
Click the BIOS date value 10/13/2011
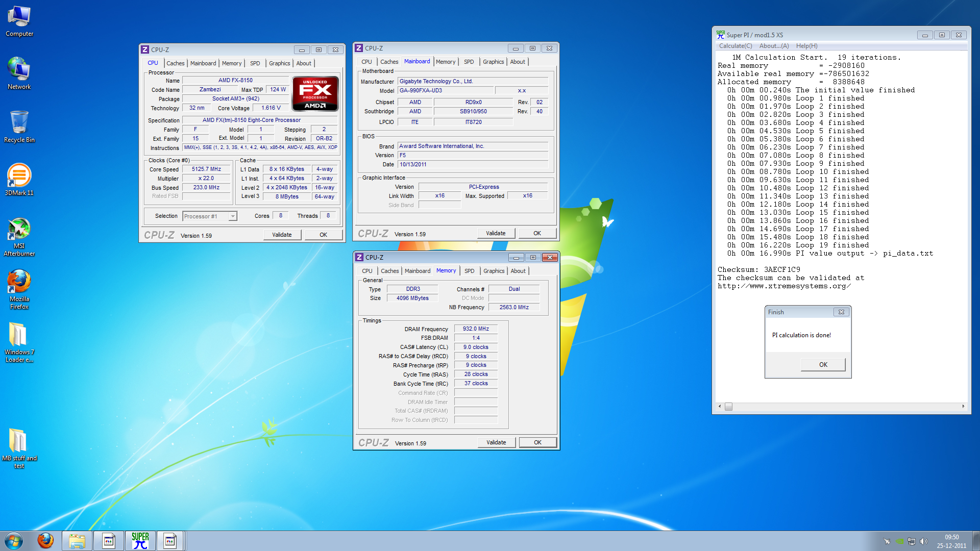click(473, 164)
